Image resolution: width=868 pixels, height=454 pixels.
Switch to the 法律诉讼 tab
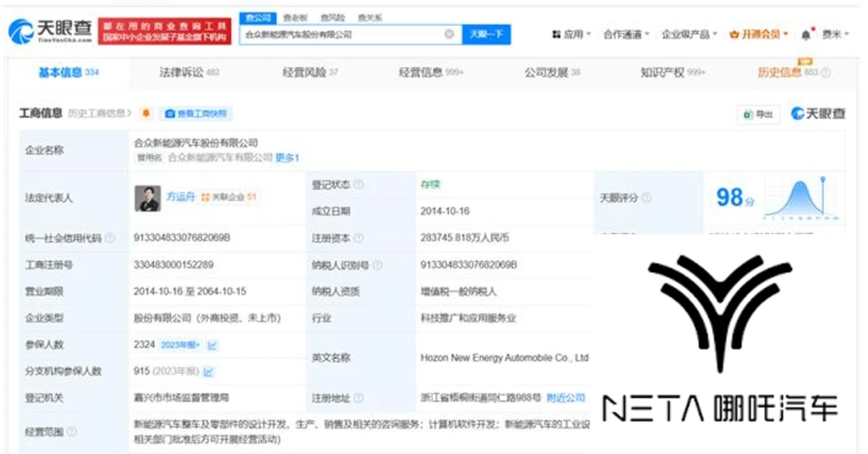coord(189,73)
